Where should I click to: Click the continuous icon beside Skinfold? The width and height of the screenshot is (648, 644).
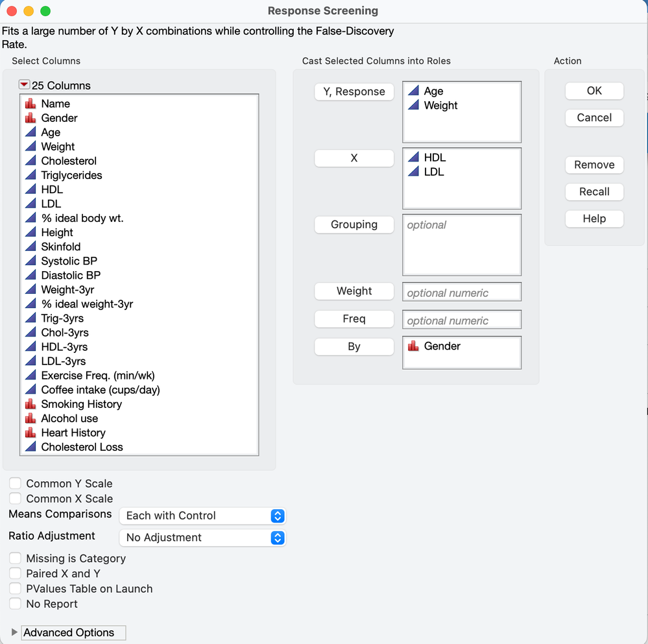(x=30, y=246)
